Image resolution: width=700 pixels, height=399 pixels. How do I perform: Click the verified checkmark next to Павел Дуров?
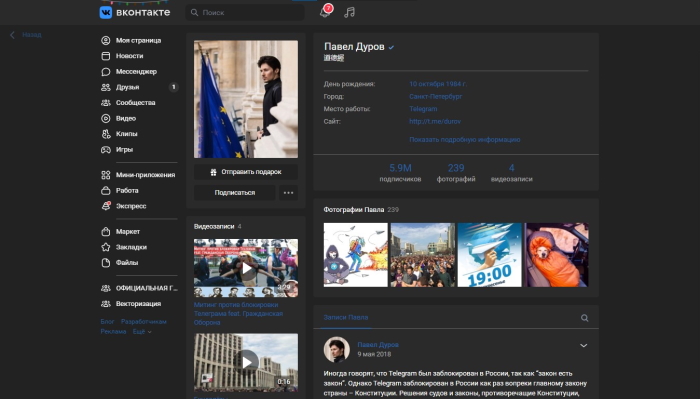click(391, 47)
